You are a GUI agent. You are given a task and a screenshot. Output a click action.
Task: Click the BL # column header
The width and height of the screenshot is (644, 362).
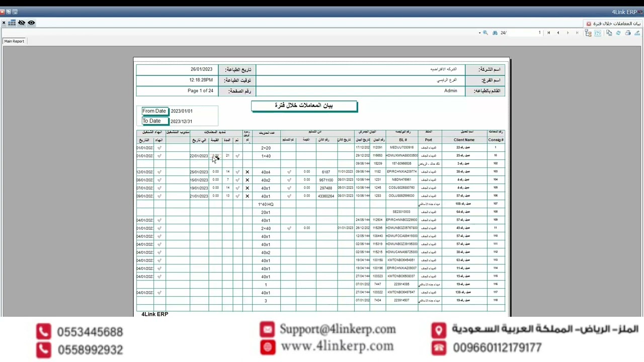click(403, 140)
